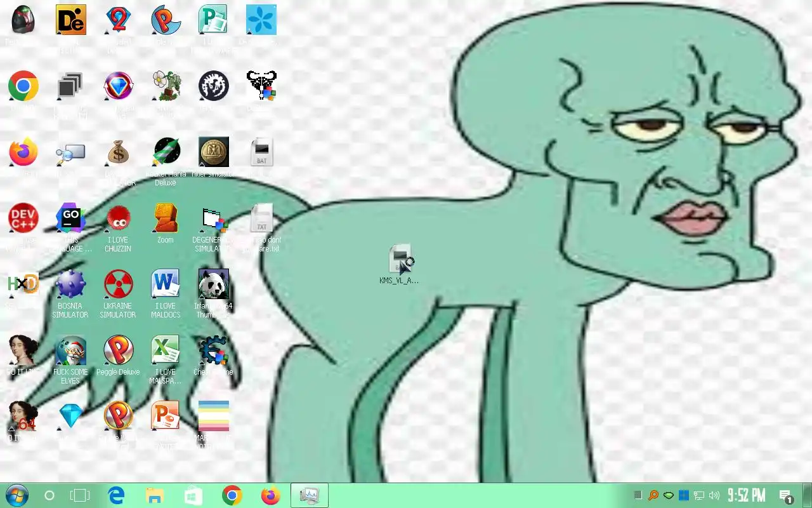The width and height of the screenshot is (812, 508).
Task: Open the Action Center notifications icon
Action: [x=786, y=496]
